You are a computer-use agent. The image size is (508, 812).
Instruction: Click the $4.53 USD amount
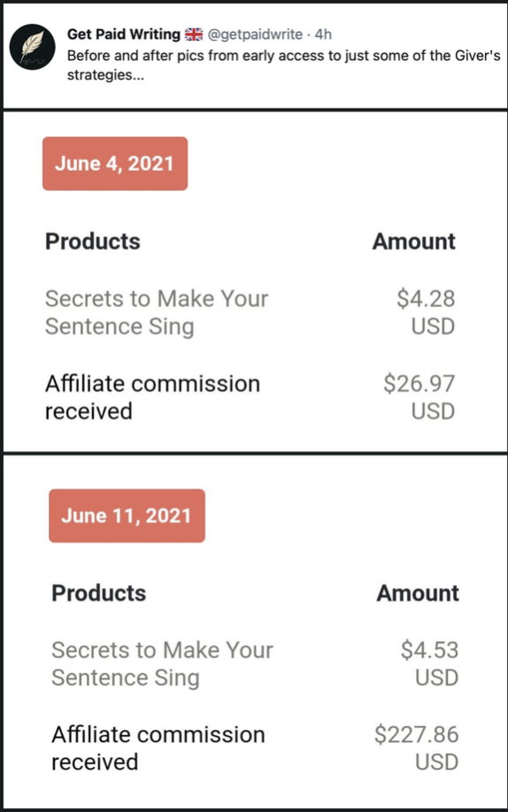click(x=429, y=664)
